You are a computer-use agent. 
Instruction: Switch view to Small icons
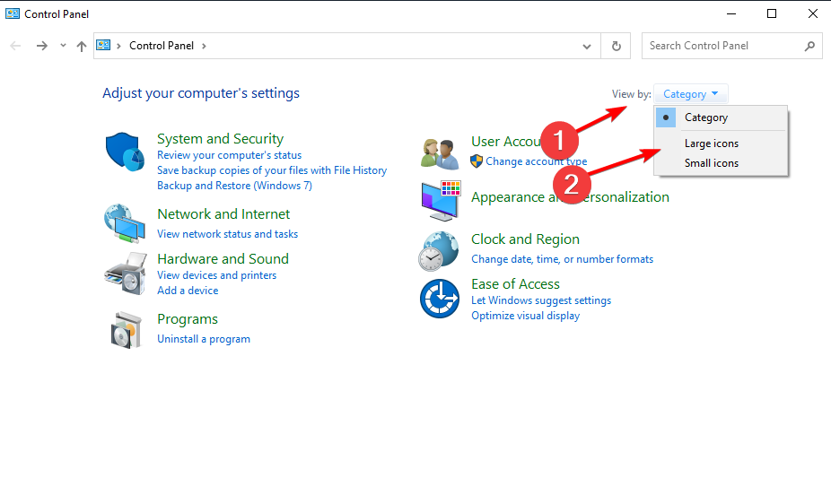(712, 163)
